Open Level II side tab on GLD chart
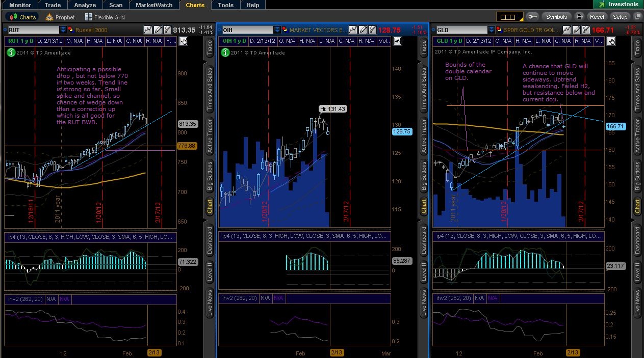The height and width of the screenshot is (358, 644). point(637,272)
